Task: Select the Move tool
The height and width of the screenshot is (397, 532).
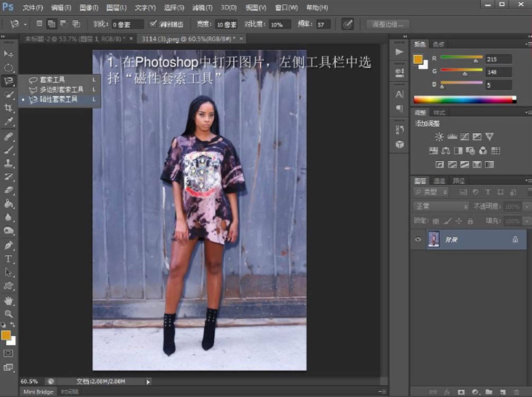Action: coord(8,54)
